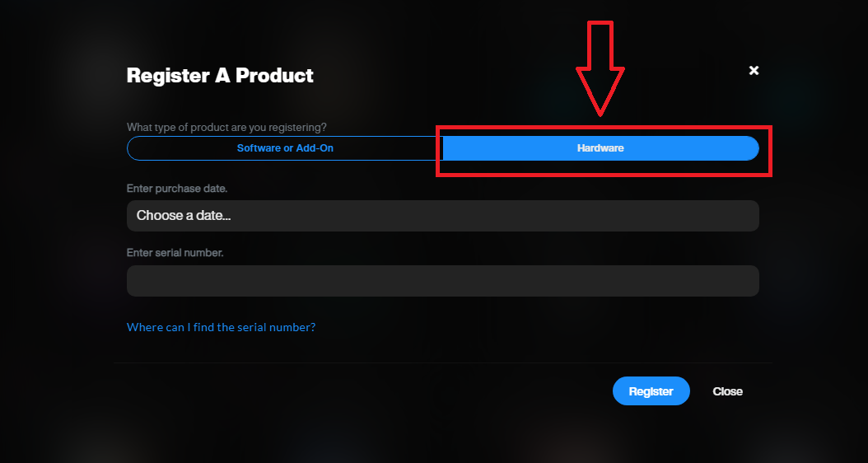Follow the serial number help link
This screenshot has width=868, height=463.
221,327
